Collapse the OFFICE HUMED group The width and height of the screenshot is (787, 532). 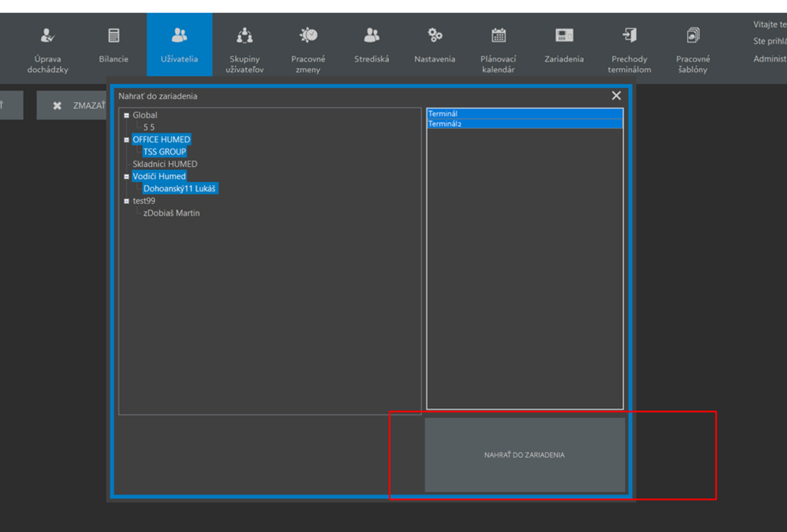[x=127, y=140]
